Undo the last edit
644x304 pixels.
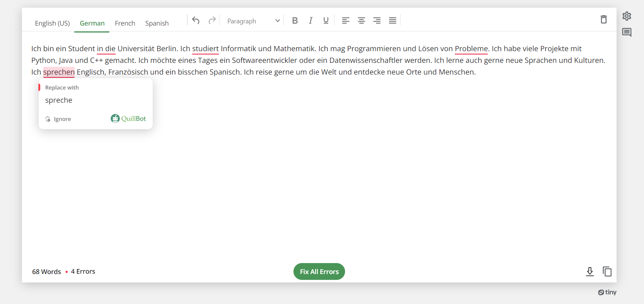pyautogui.click(x=196, y=20)
